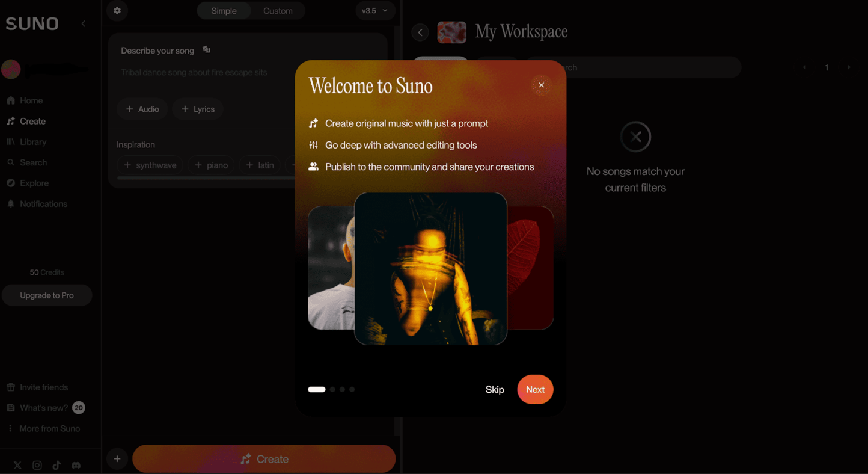
Task: Switch to Custom mode toggle
Action: pyautogui.click(x=278, y=11)
